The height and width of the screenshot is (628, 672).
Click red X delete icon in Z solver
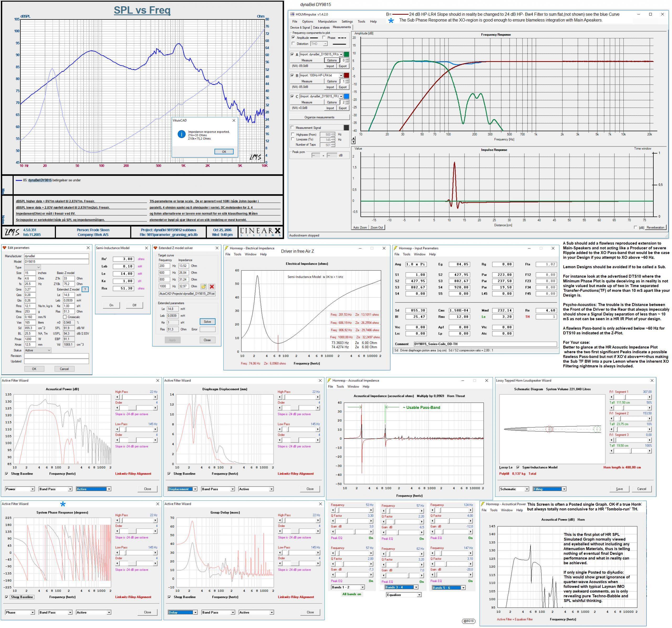pyautogui.click(x=212, y=286)
